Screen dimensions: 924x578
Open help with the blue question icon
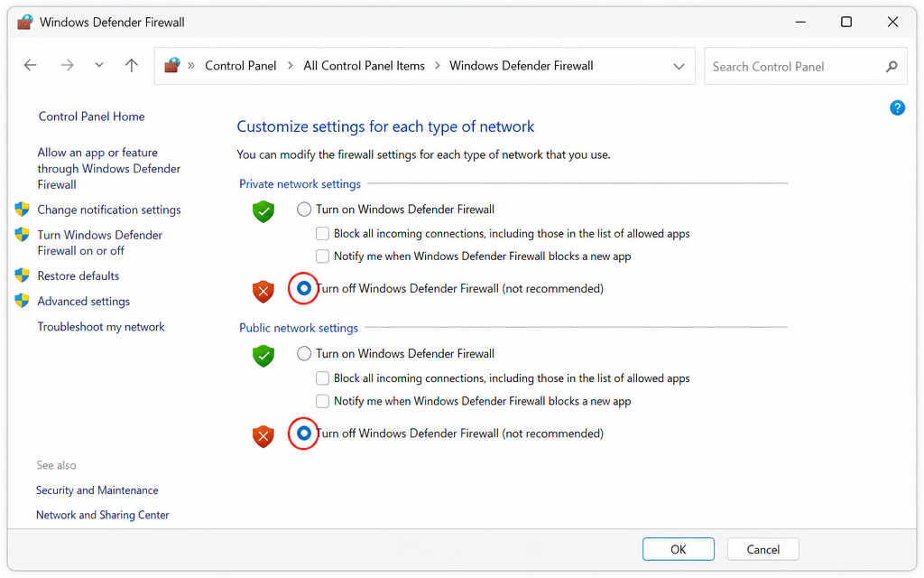pos(897,108)
